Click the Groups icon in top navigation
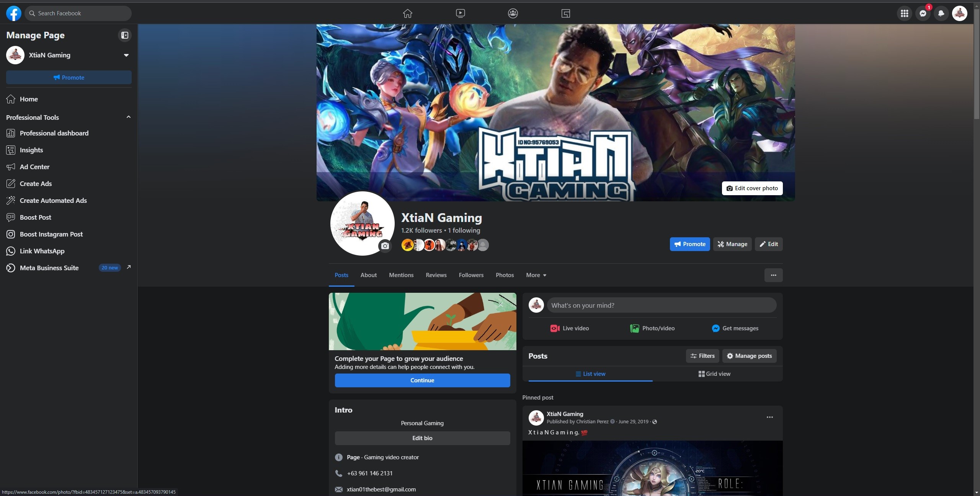 coord(513,13)
